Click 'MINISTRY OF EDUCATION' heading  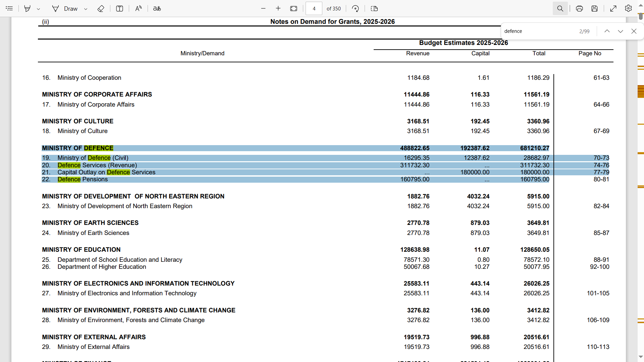(x=81, y=250)
